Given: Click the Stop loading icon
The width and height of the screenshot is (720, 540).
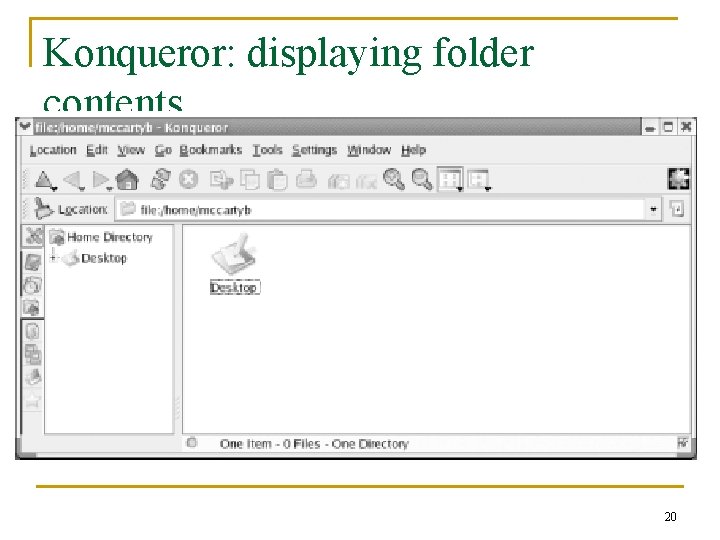Looking at the screenshot, I should (x=188, y=180).
